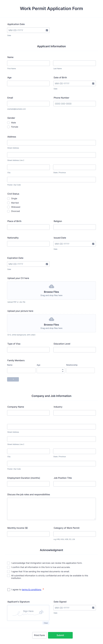Open the terms & conditions link
This screenshot has width=103, height=644.
point(32,589)
